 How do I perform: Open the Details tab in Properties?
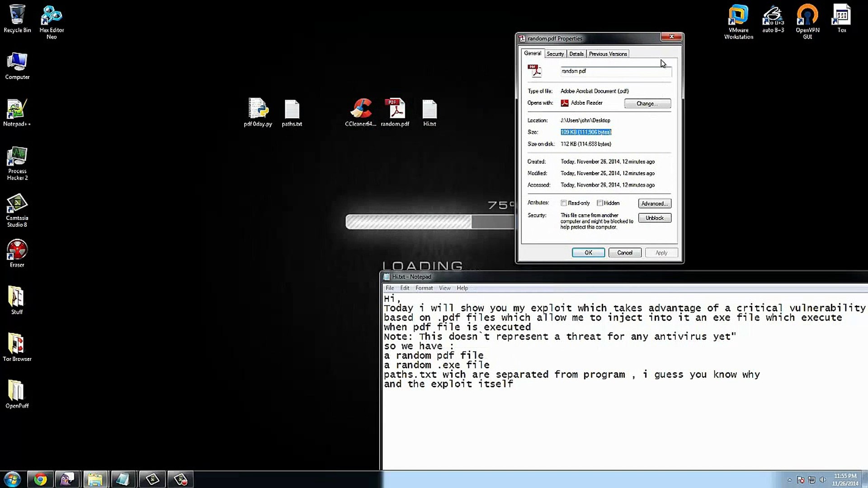(x=576, y=54)
